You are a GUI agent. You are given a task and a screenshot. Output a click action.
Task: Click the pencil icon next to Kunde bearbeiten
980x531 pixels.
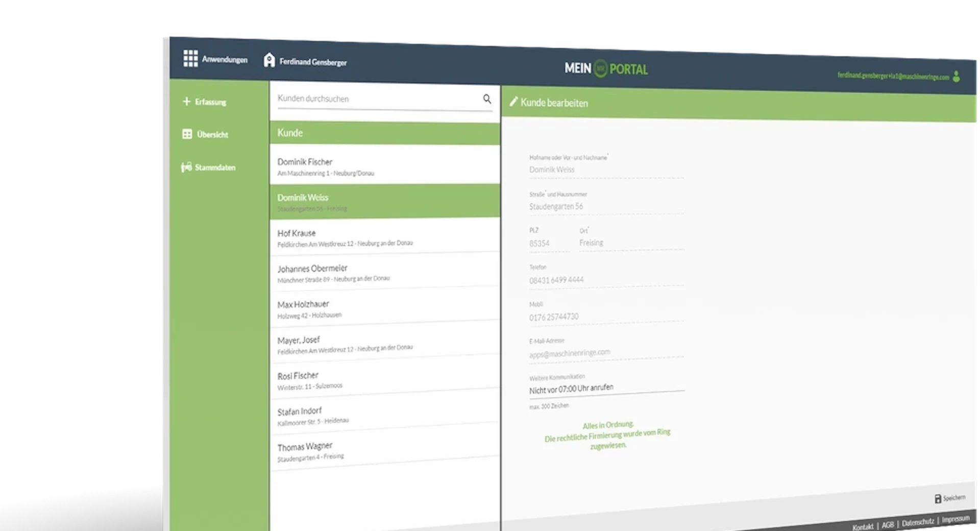(513, 101)
